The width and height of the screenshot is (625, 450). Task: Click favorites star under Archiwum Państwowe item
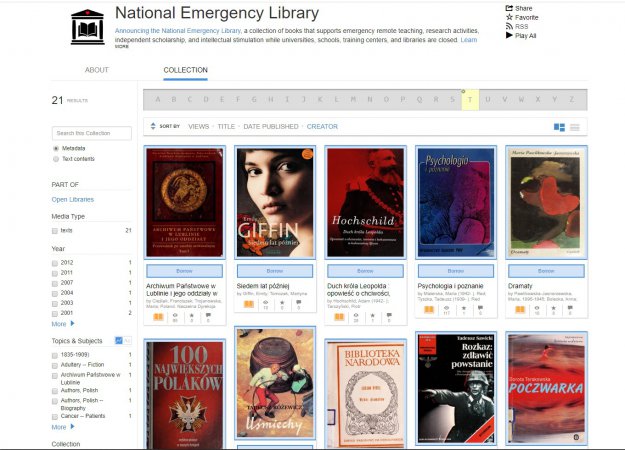192,315
